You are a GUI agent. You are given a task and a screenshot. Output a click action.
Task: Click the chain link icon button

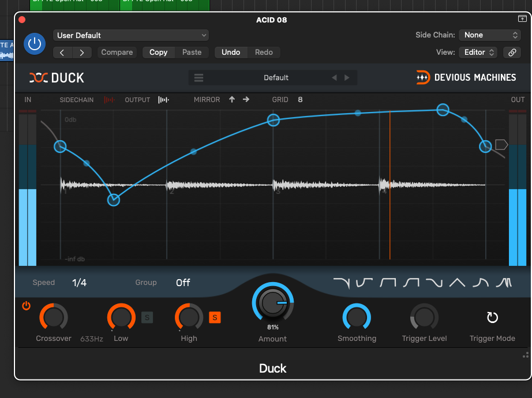[512, 52]
